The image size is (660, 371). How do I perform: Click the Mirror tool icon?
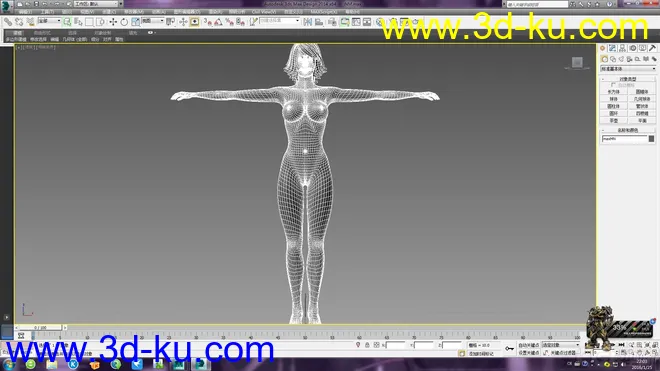point(308,21)
